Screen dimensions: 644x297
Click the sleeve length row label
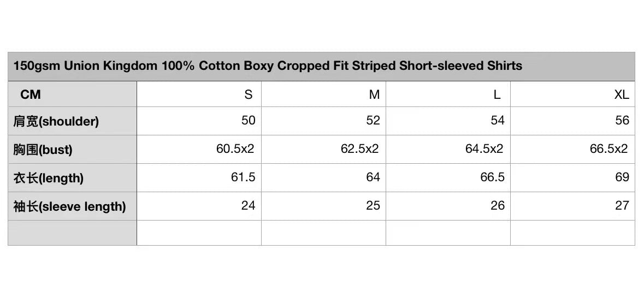(72, 206)
